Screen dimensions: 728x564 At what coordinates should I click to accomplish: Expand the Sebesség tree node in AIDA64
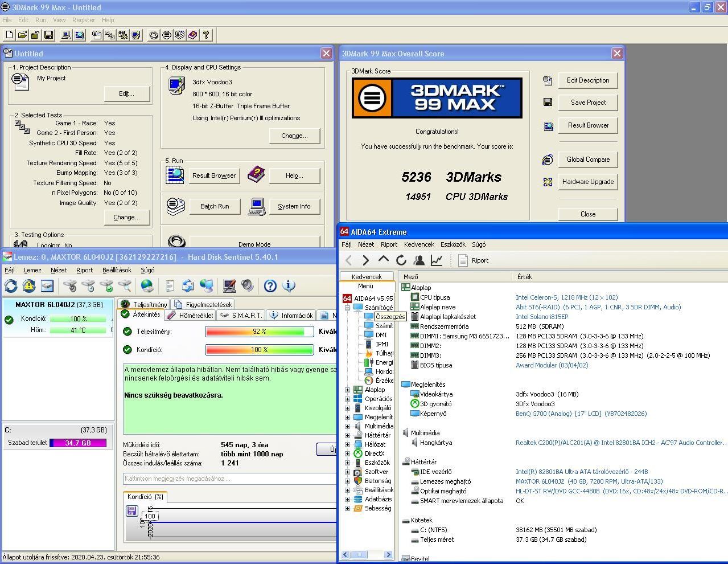click(347, 508)
